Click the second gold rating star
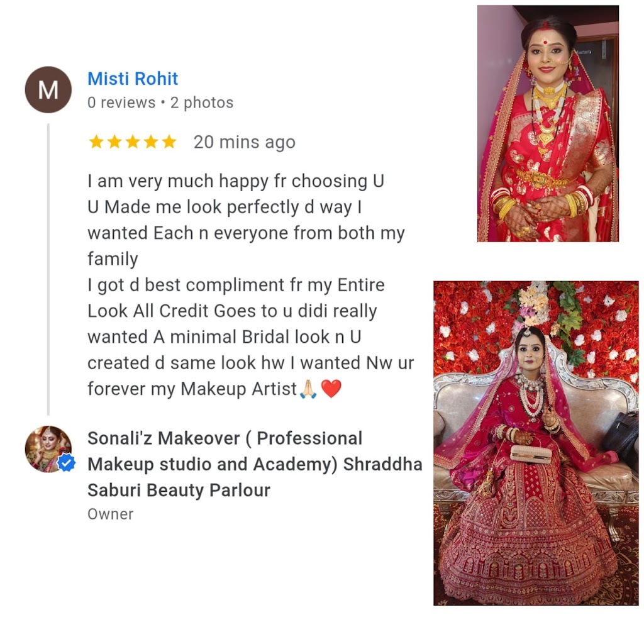Image resolution: width=644 pixels, height=644 pixels. [114, 142]
